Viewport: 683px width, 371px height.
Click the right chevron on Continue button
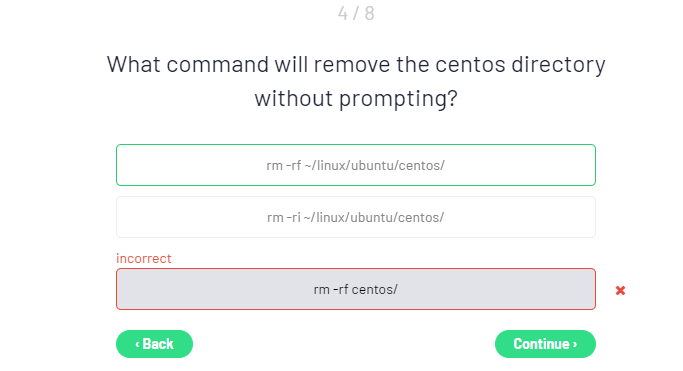pos(575,344)
